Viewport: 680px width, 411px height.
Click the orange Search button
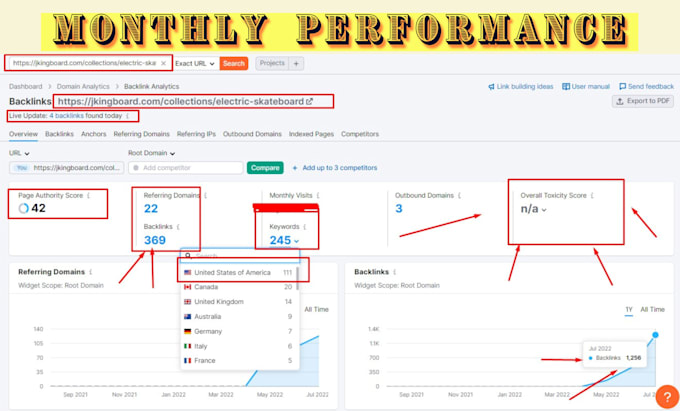tap(234, 63)
